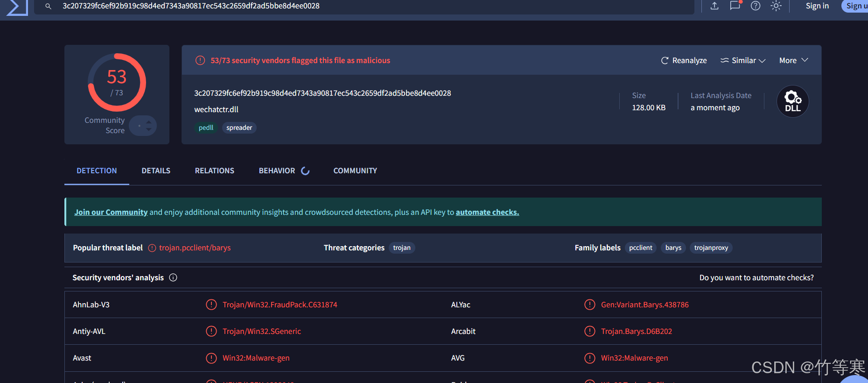Image resolution: width=868 pixels, height=383 pixels.
Task: Click the Antiy-AVL detection alert icon
Action: (211, 332)
